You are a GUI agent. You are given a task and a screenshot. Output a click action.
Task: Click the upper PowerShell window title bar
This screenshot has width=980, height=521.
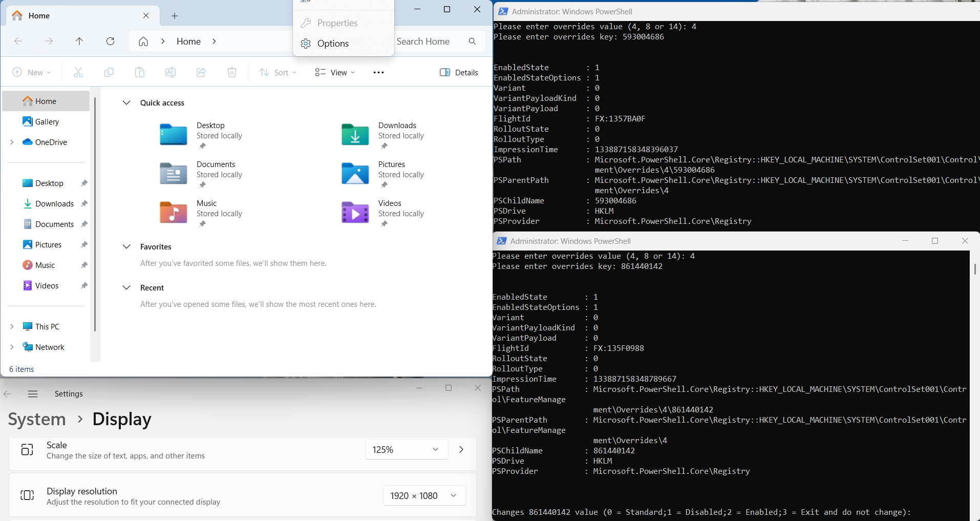[x=736, y=12]
